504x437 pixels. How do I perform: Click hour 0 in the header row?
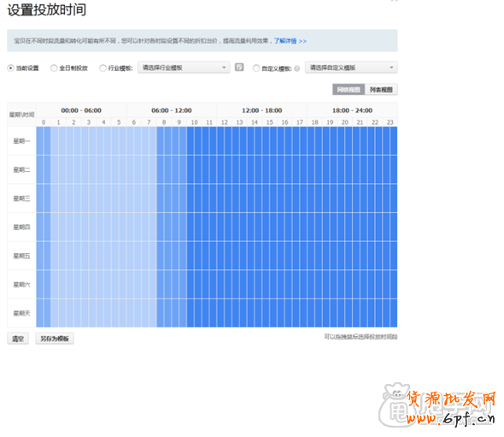(44, 122)
